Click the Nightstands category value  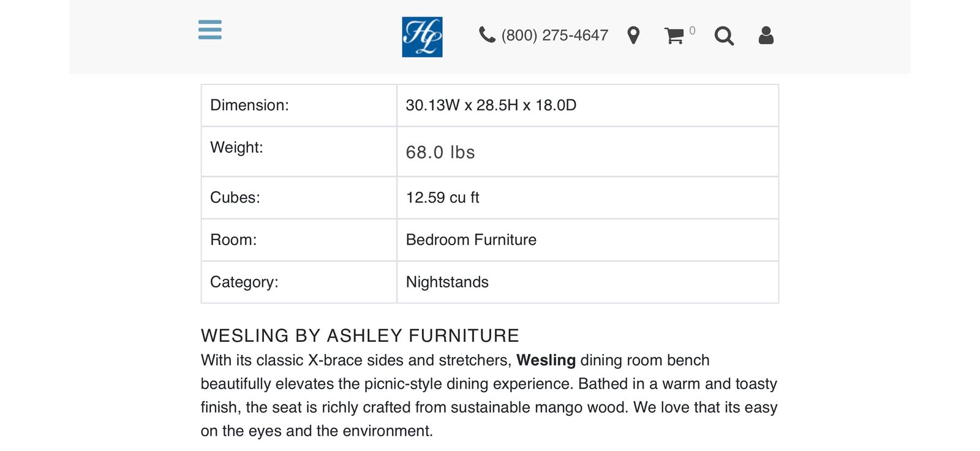(x=447, y=282)
